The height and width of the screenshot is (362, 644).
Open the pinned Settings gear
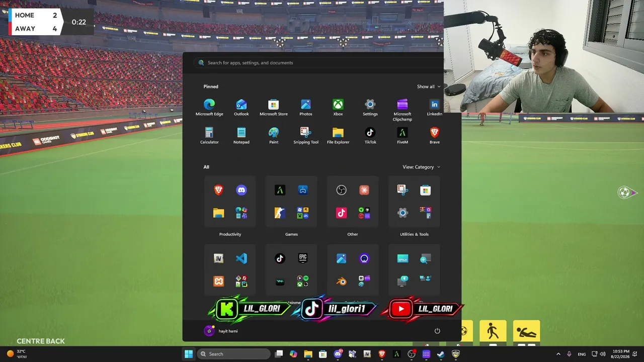click(370, 108)
